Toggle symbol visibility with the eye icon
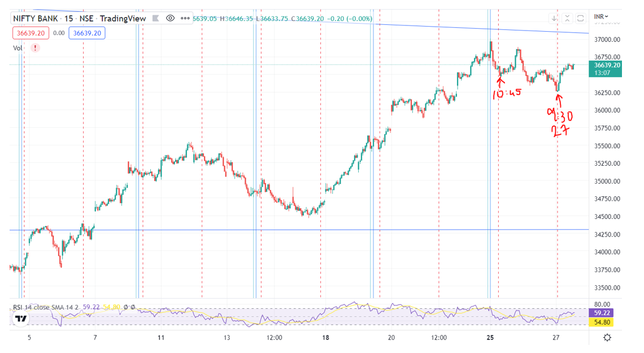The width and height of the screenshot is (644, 353). pos(170,18)
